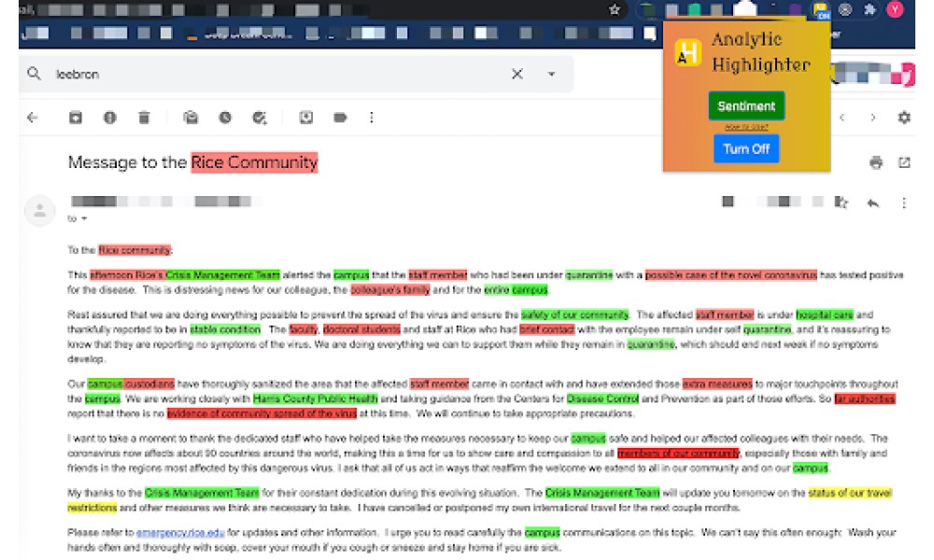Open Gmail settings gear
The width and height of the screenshot is (934, 560).
[904, 118]
